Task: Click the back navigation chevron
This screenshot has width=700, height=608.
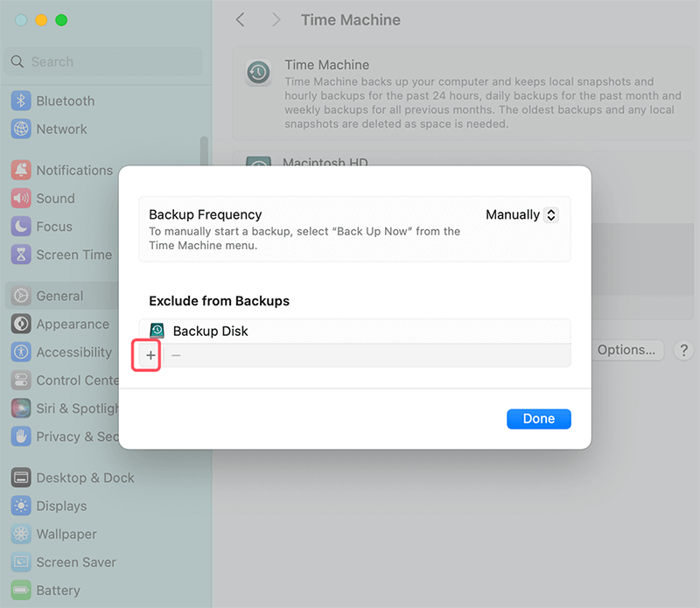Action: pyautogui.click(x=241, y=19)
